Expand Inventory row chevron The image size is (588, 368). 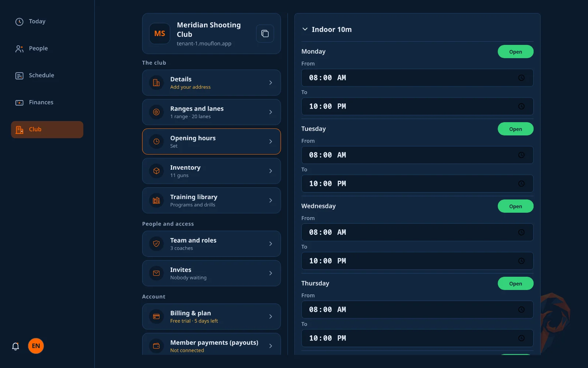click(270, 171)
